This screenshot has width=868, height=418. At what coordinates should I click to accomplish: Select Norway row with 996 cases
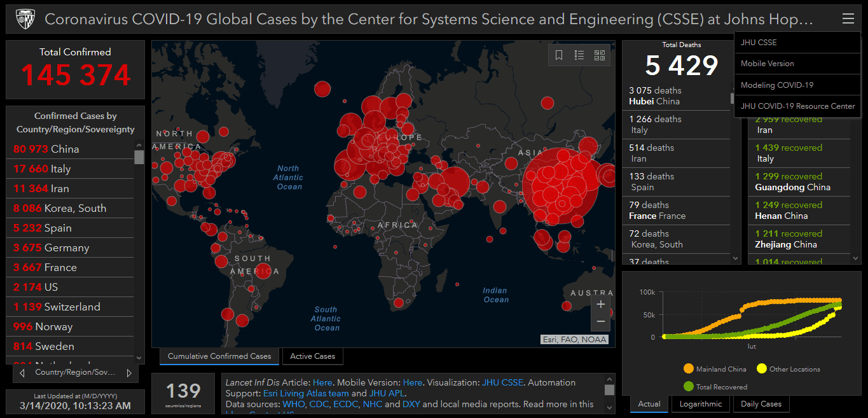[x=71, y=326]
